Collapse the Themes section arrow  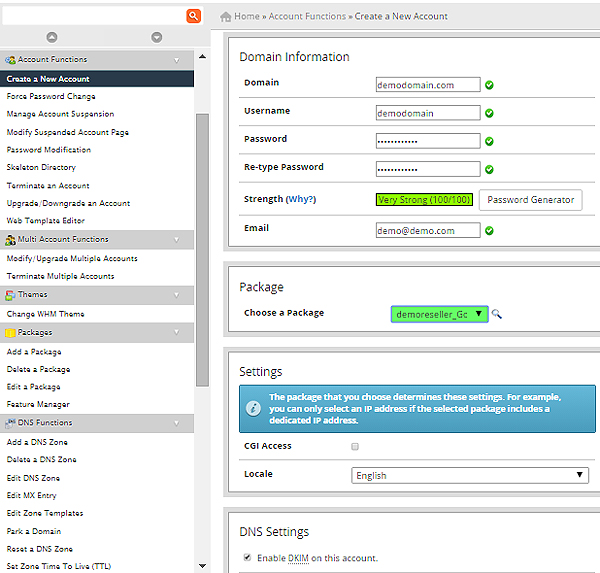pos(177,295)
